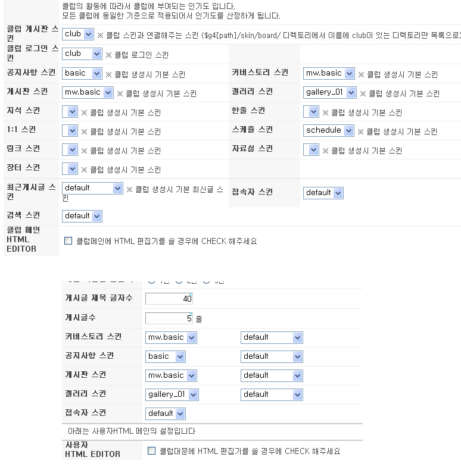Viewport: 461px width, 476px height.
Task: Expand the default dropdown in 갤러리 스킨 row
Action: (272, 394)
